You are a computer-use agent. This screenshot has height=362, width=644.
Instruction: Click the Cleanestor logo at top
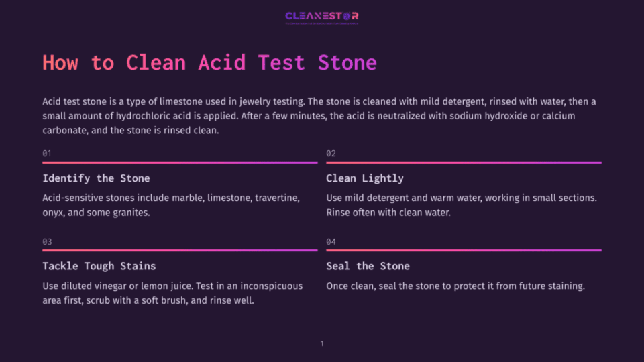coord(322,17)
